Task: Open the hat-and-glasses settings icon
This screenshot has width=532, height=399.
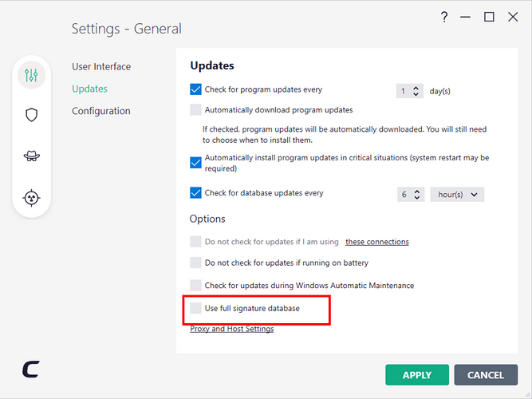Action: [32, 156]
